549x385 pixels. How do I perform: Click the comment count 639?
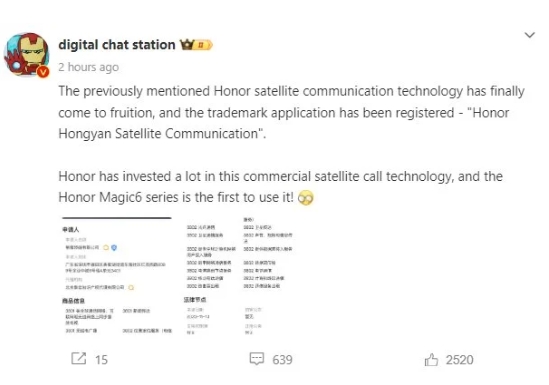(x=282, y=360)
